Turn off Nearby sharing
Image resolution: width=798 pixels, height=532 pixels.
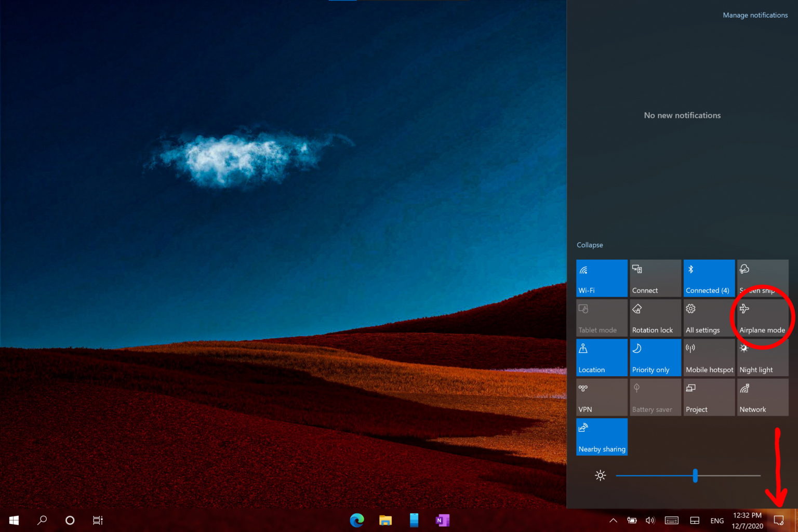click(602, 436)
